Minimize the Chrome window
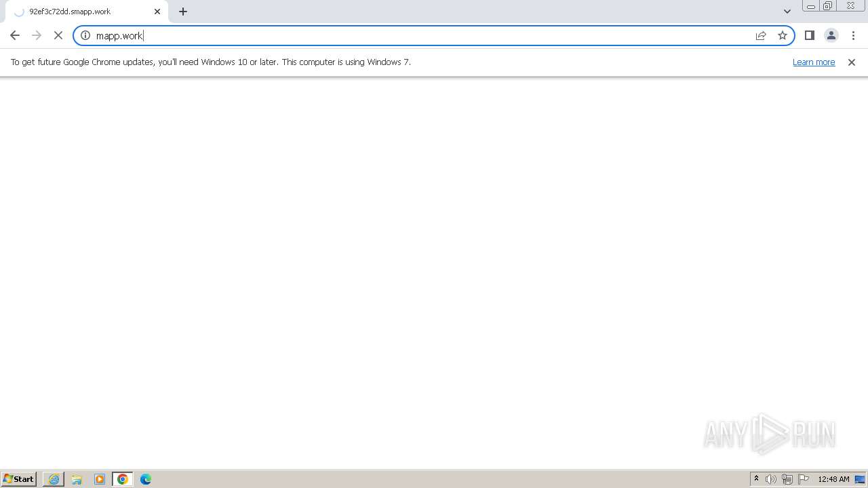This screenshot has height=488, width=868. (x=811, y=6)
